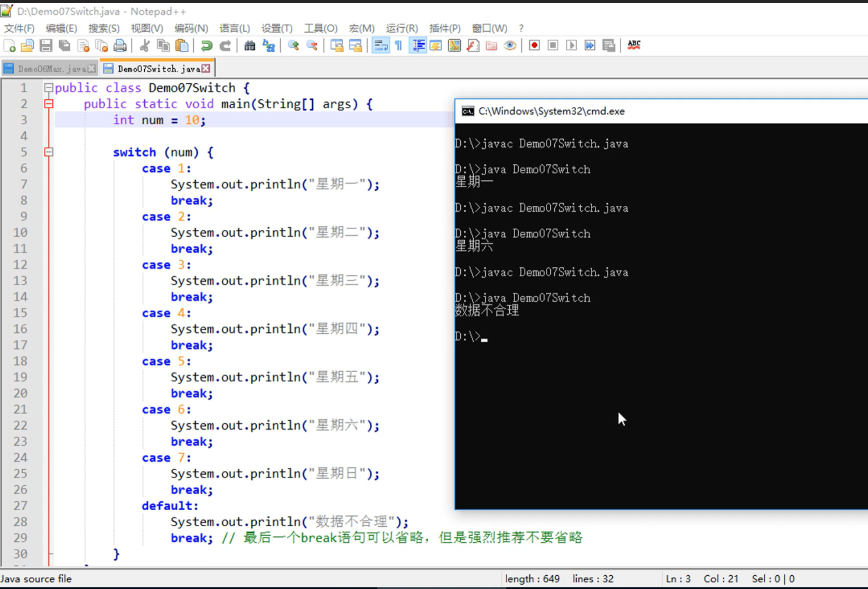Collapse the main method fold marker on line 2
Viewport: 868px width, 589px height.
pyautogui.click(x=49, y=104)
